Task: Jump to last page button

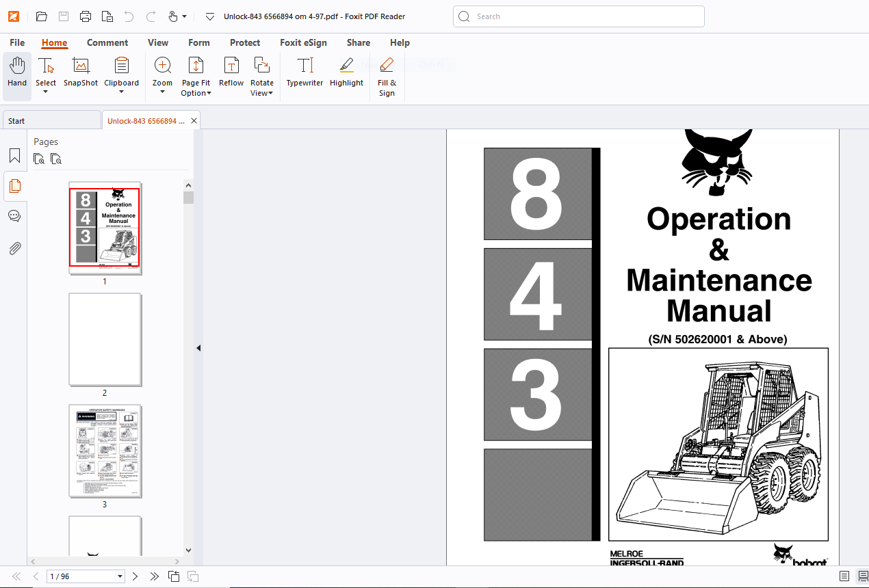Action: click(x=155, y=576)
